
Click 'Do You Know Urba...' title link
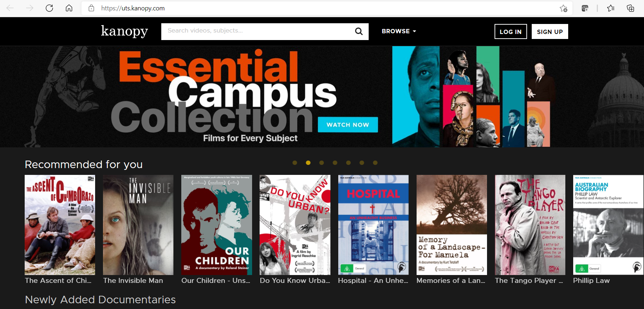coord(295,281)
